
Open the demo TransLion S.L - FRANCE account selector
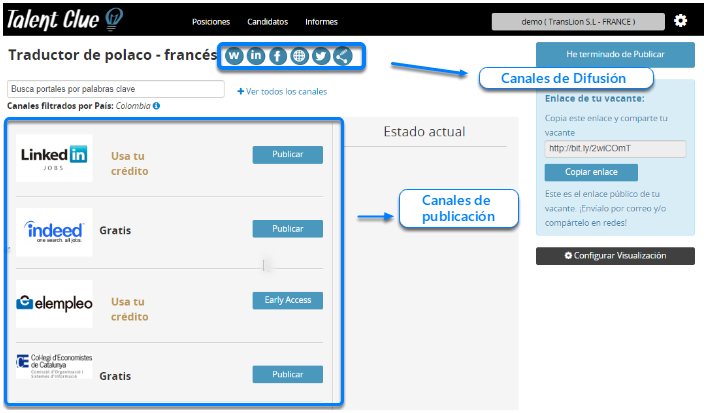coord(578,22)
